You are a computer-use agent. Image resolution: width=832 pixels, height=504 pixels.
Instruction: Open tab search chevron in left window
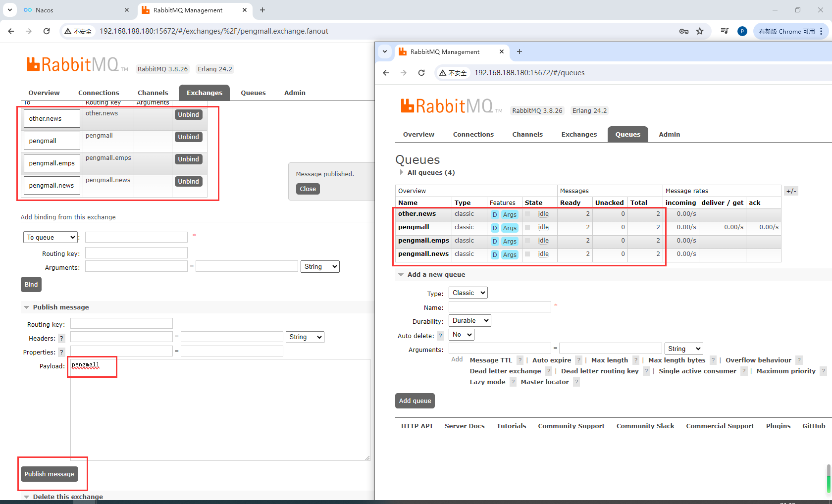coord(10,10)
